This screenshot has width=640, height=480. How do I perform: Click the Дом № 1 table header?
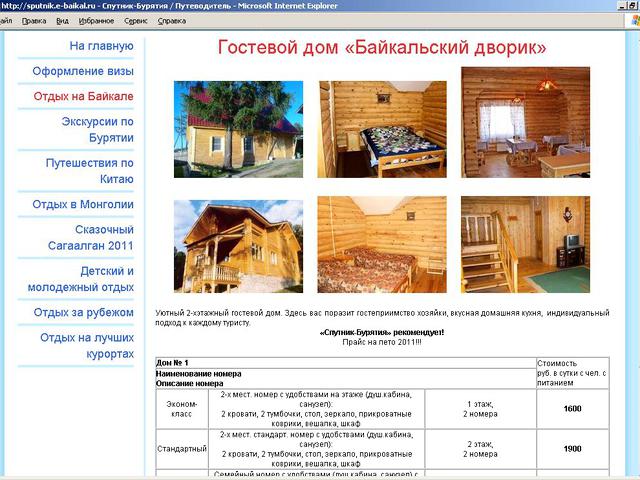tap(346, 362)
